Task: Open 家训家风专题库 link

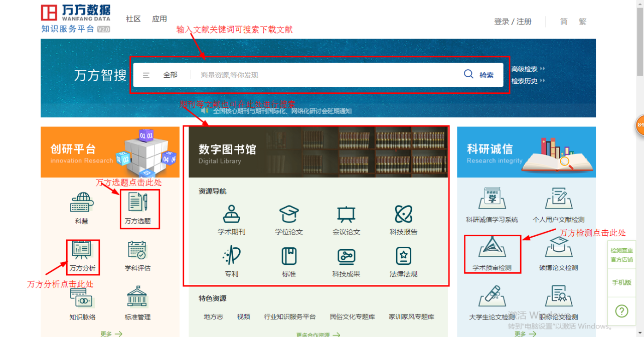Action: (411, 317)
